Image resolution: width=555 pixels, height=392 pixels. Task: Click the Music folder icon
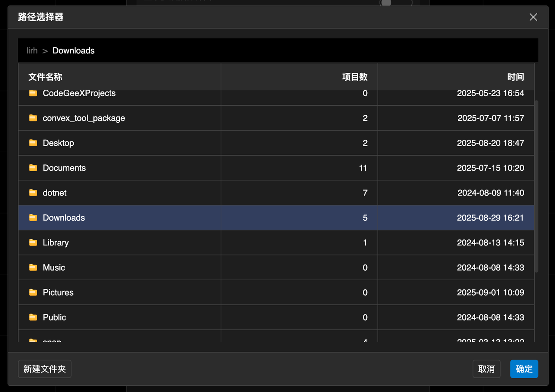point(33,268)
